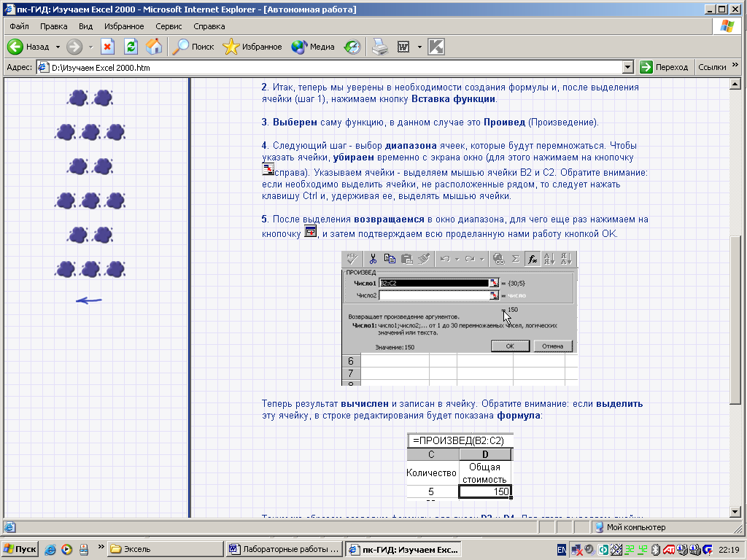Screen dimensions: 747x560
Task: Launch Windows Media Player from quick launch
Action: tap(66, 550)
